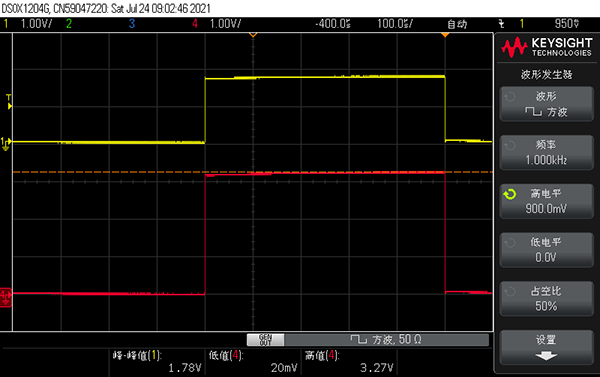This screenshot has width=600, height=377.
Task: Select the 高电平 900.0mV softkey
Action: coord(546,201)
